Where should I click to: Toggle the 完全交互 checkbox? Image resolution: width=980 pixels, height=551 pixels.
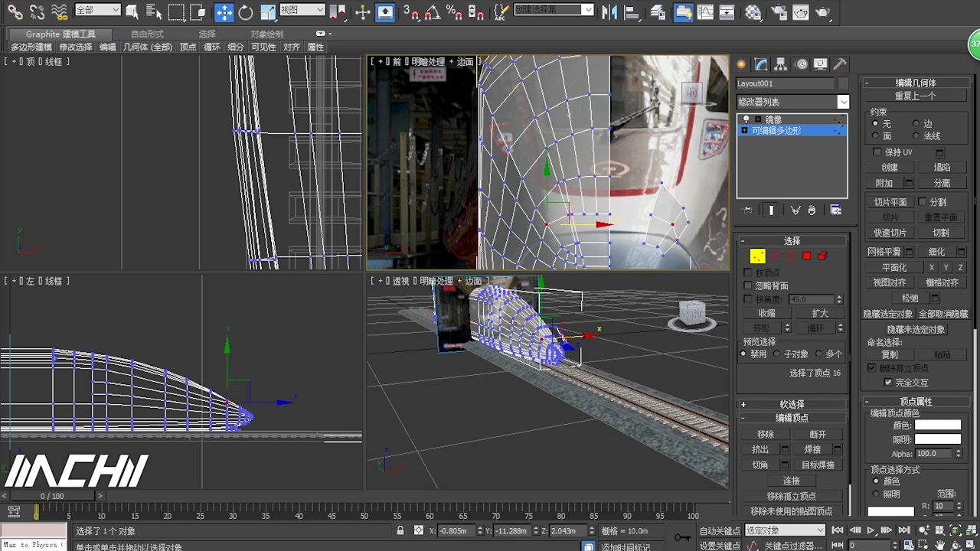pos(888,382)
